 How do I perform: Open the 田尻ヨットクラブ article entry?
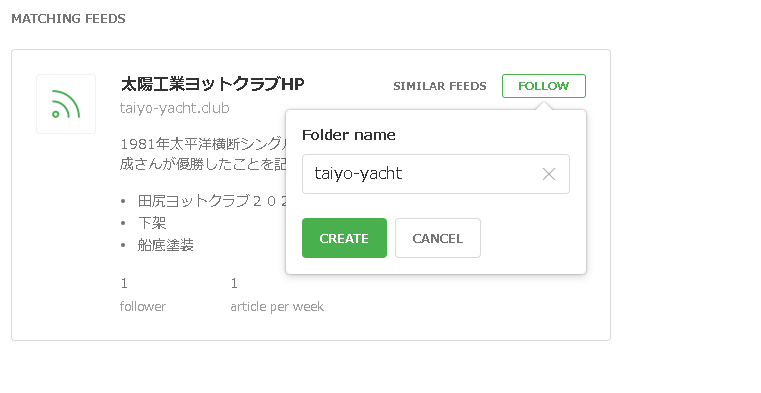pos(212,200)
